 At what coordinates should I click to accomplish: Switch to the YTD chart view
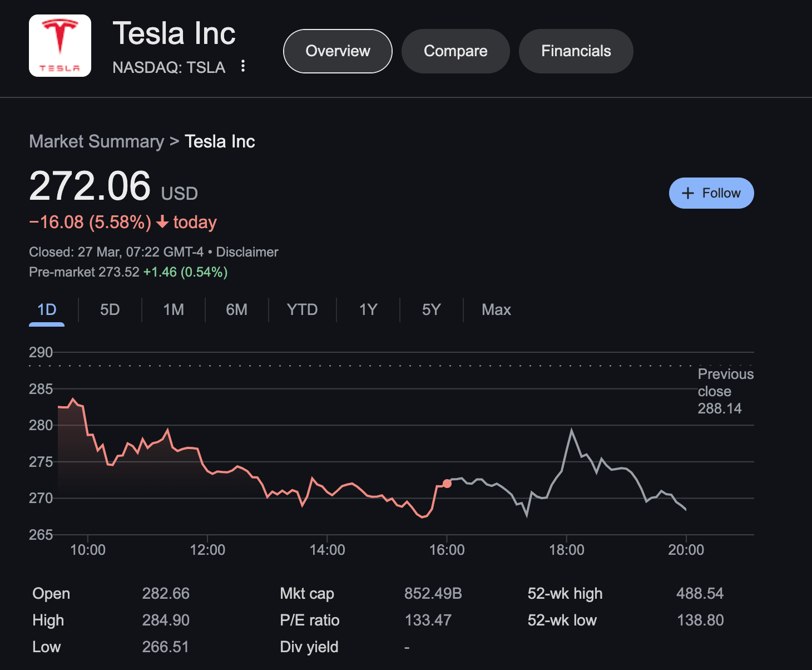(302, 310)
